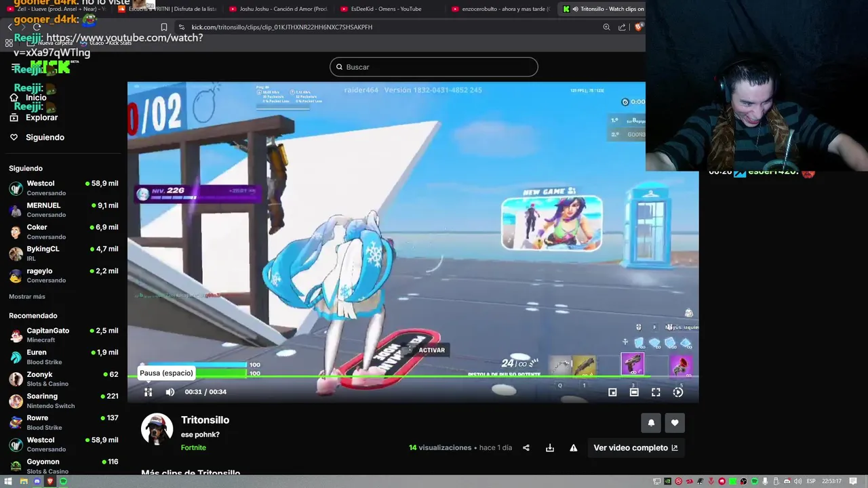Screen dimensions: 868x488
Task: Open MERNUEL channel in sidebar
Action: pos(64,209)
